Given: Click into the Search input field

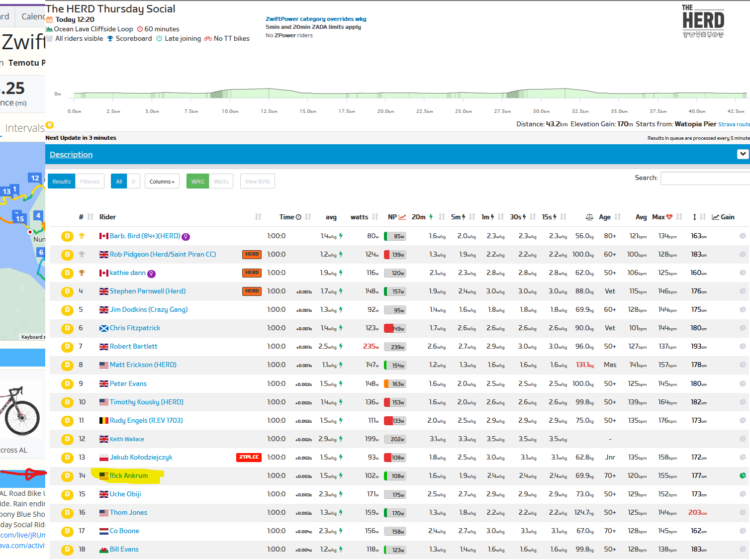Looking at the screenshot, I should pos(705,178).
